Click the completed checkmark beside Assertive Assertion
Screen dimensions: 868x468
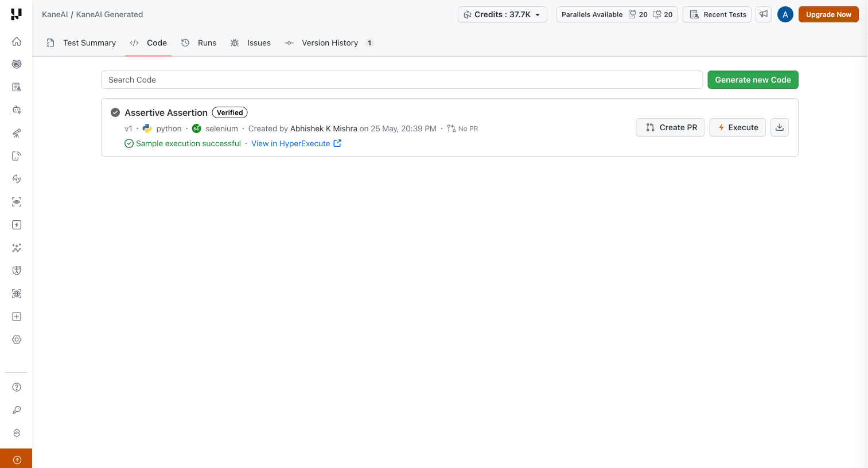(115, 112)
